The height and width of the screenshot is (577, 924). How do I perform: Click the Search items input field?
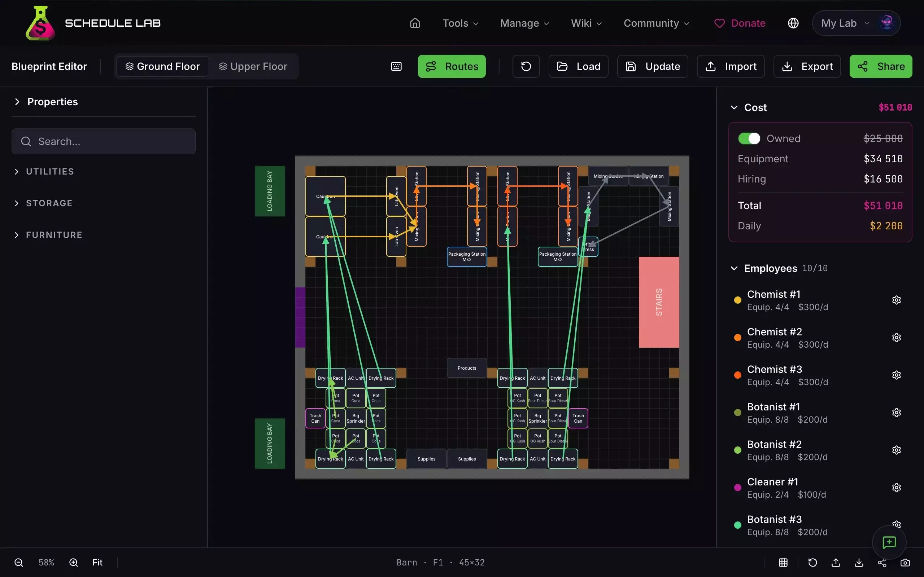click(104, 142)
